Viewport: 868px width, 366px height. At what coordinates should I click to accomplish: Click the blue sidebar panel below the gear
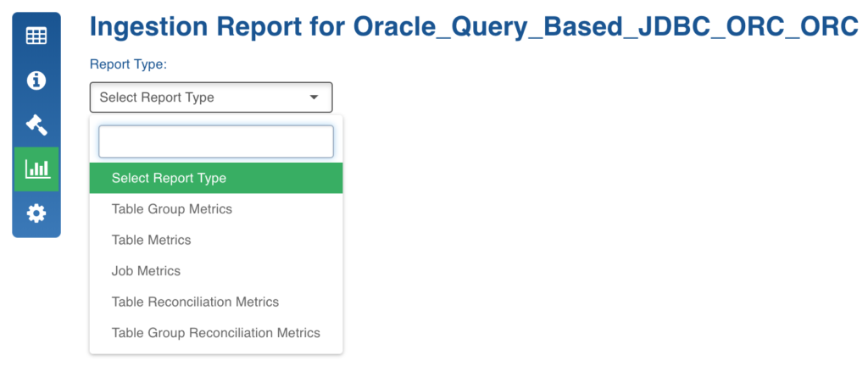[x=36, y=231]
